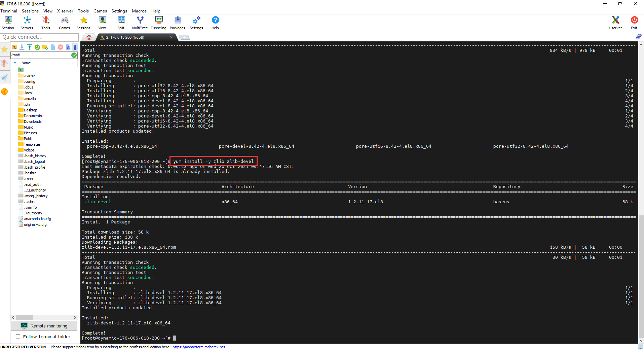This screenshot has height=350, width=644.
Task: Open Tunneling from the toolbar
Action: (x=159, y=23)
